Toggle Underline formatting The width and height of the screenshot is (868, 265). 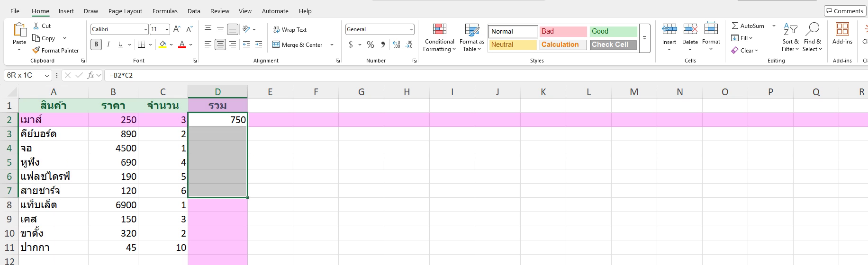(x=120, y=44)
